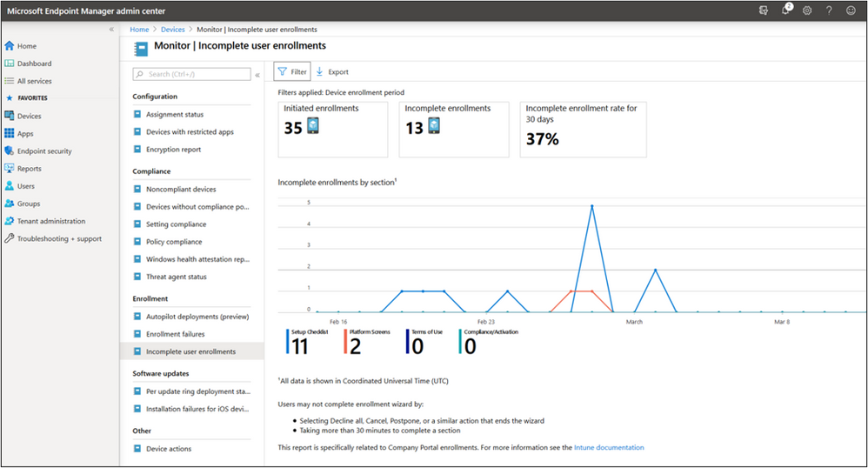
Task: Click the Users person icon
Action: (x=9, y=186)
